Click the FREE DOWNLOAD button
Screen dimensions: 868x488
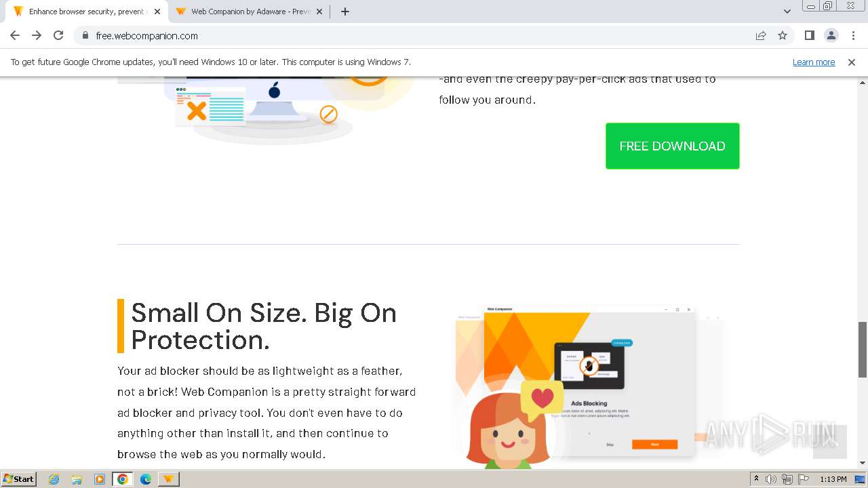point(672,146)
